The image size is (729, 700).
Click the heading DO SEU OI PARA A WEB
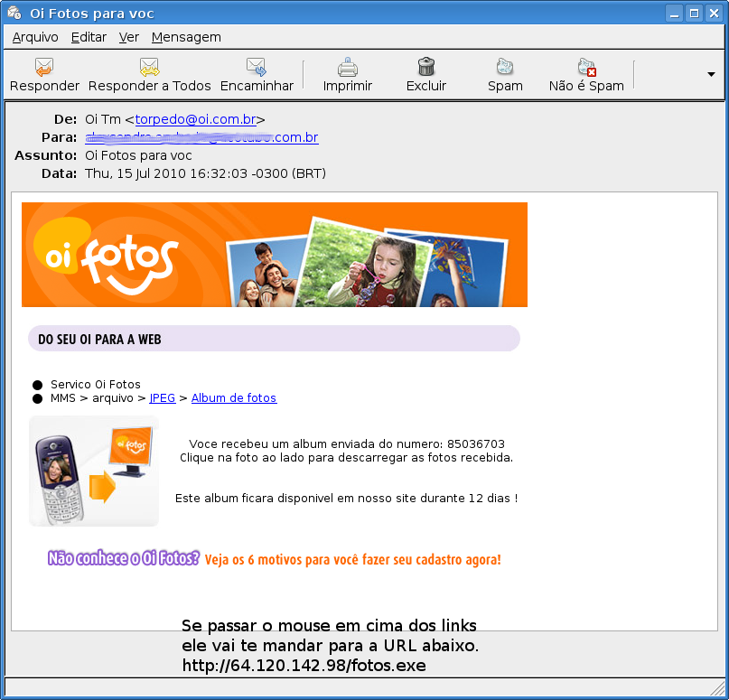(x=99, y=340)
